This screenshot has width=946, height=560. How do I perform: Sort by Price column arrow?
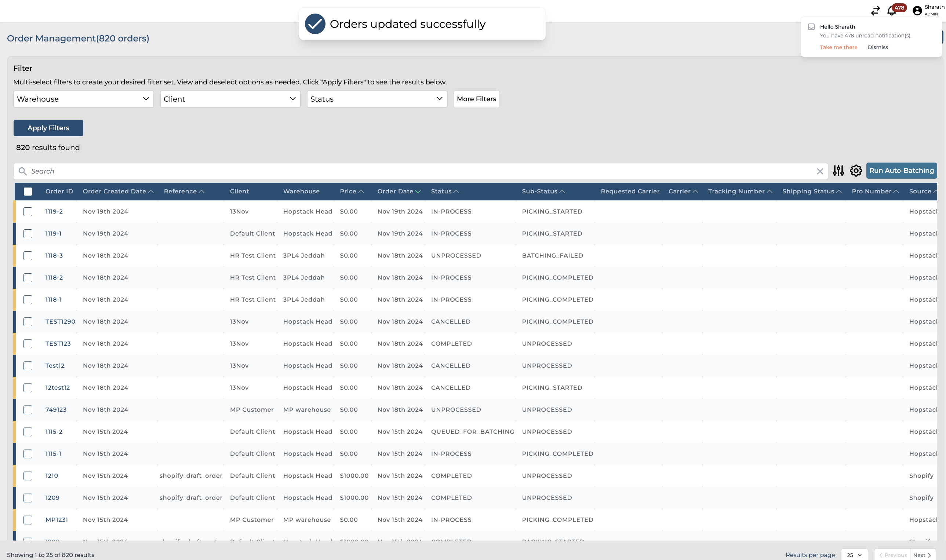(x=361, y=192)
